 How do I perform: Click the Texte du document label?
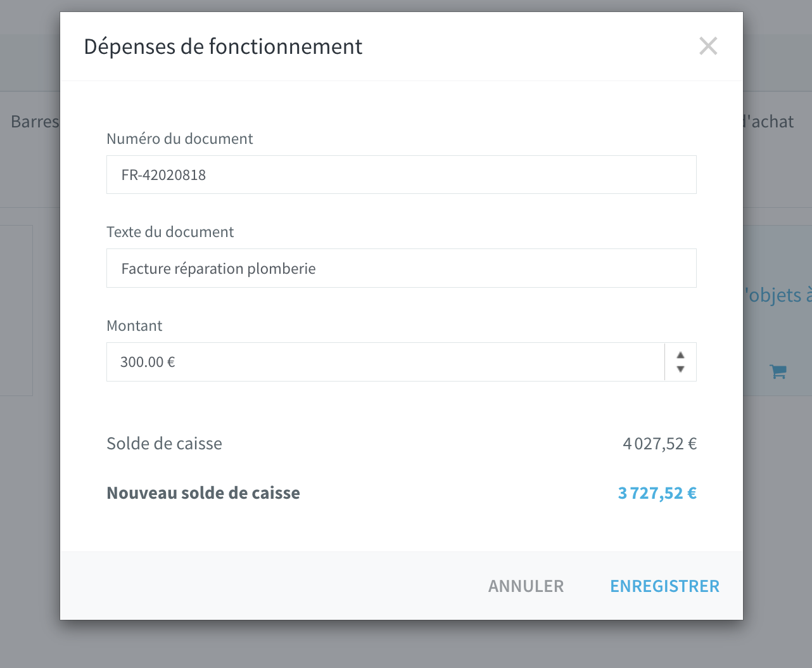170,232
